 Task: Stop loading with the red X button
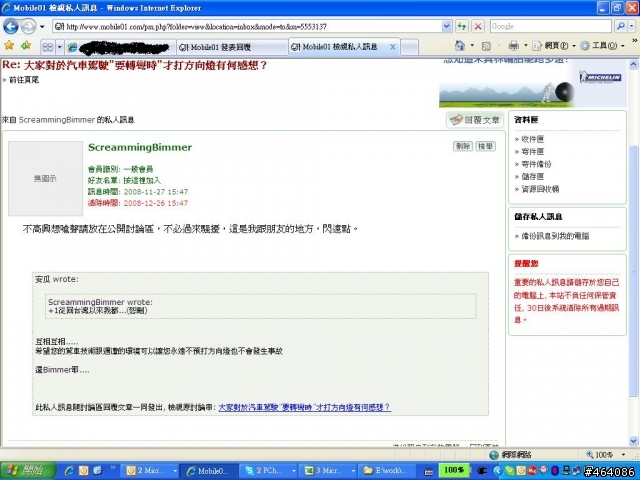tap(478, 27)
